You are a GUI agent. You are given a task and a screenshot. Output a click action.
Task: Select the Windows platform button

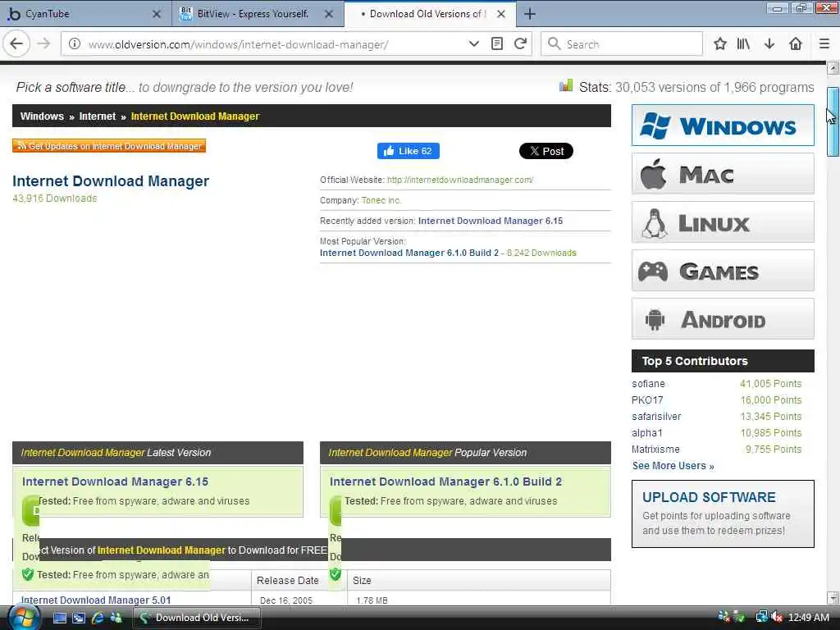tap(723, 126)
